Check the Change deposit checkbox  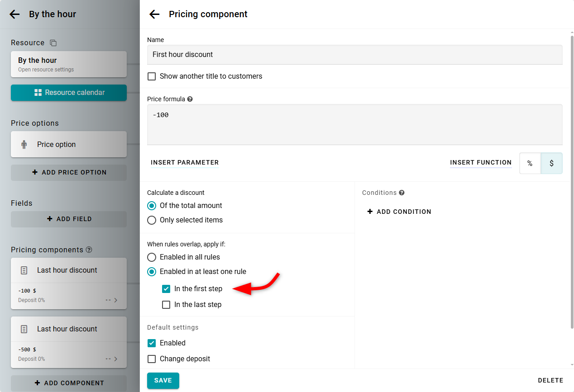coord(152,359)
